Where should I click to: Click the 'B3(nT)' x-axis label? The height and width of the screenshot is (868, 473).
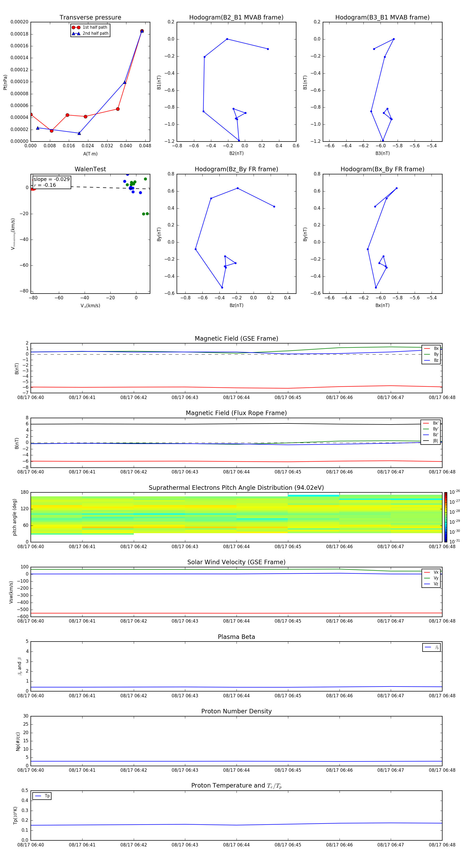[382, 153]
